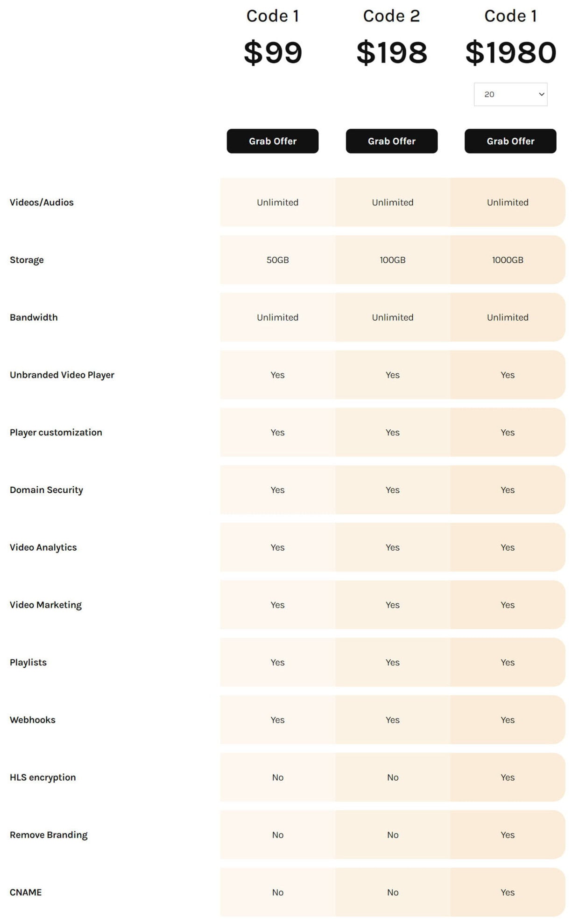
Task: Click the HLS encryption Yes cell
Action: (507, 777)
